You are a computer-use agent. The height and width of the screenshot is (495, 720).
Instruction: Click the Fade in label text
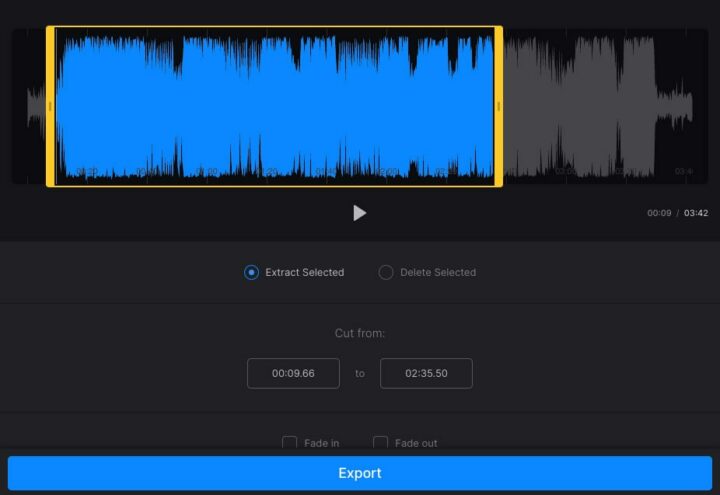tap(321, 443)
